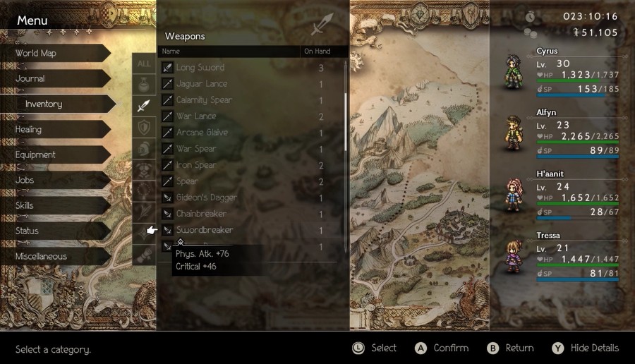
Task: Open the potion consumables category
Action: 144,85
